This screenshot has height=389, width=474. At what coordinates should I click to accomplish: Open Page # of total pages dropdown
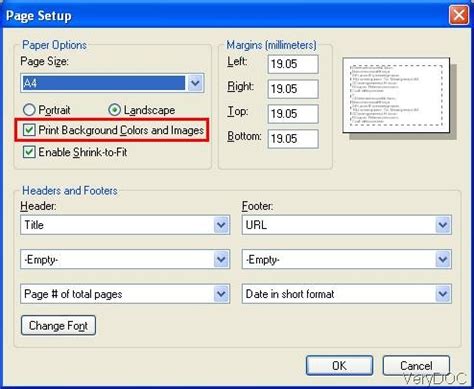[x=125, y=294]
